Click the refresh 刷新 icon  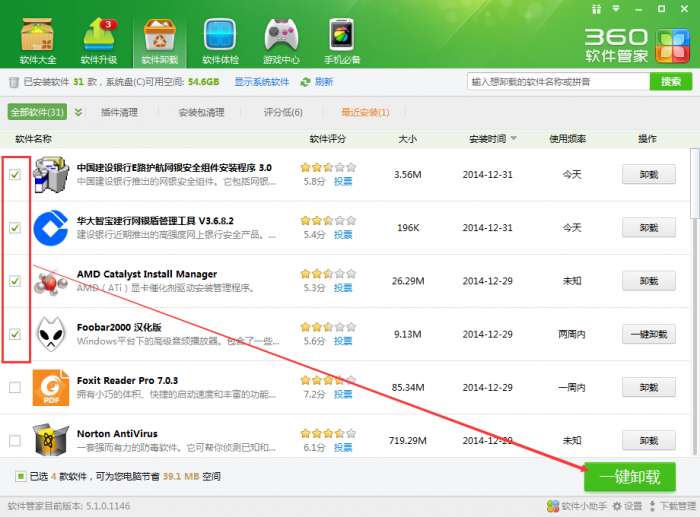click(305, 82)
